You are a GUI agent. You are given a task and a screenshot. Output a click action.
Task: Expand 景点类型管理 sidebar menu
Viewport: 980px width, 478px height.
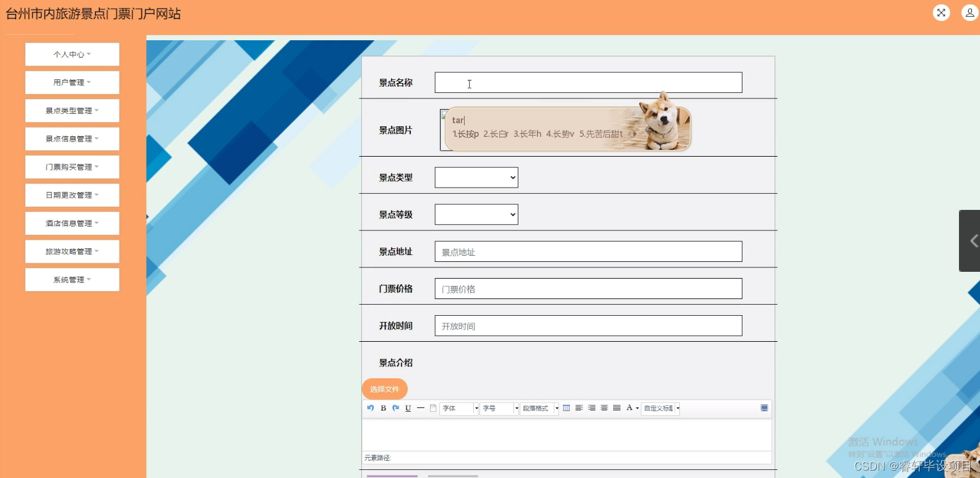pos(72,111)
